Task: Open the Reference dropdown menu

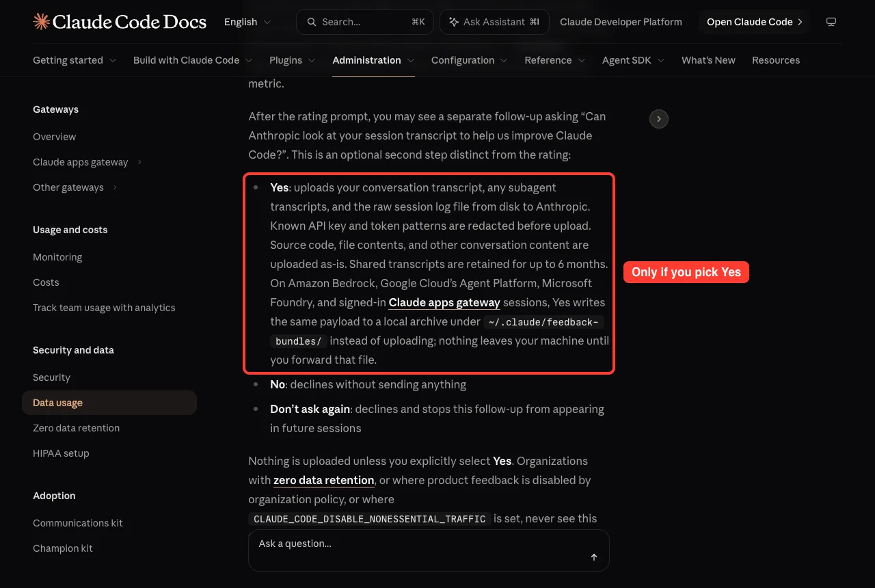Action: (555, 60)
